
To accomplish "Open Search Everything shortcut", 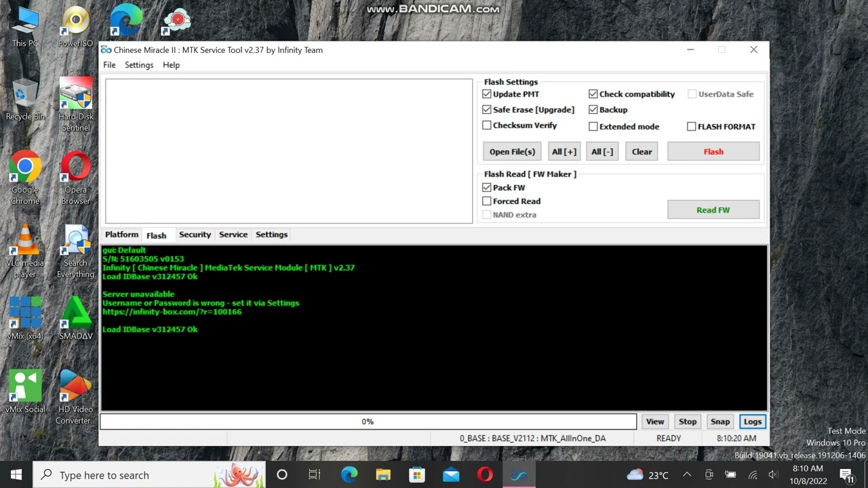I will (x=75, y=251).
